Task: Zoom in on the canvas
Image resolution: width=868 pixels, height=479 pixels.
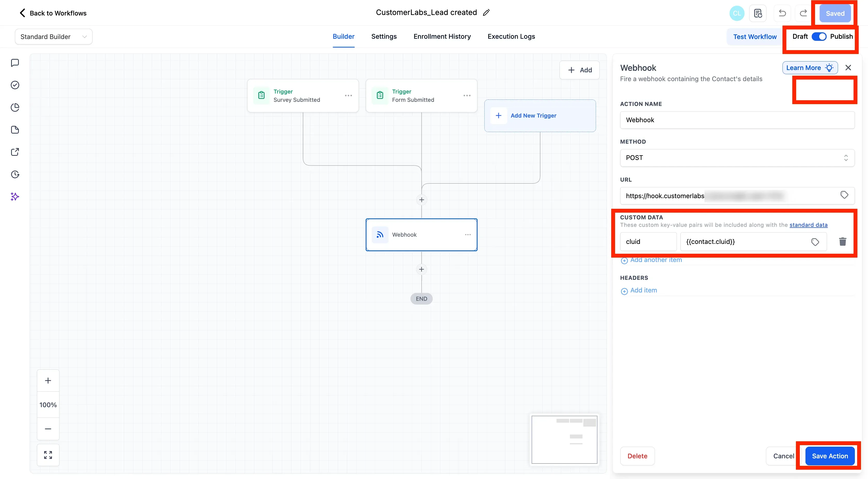Action: [x=48, y=381]
